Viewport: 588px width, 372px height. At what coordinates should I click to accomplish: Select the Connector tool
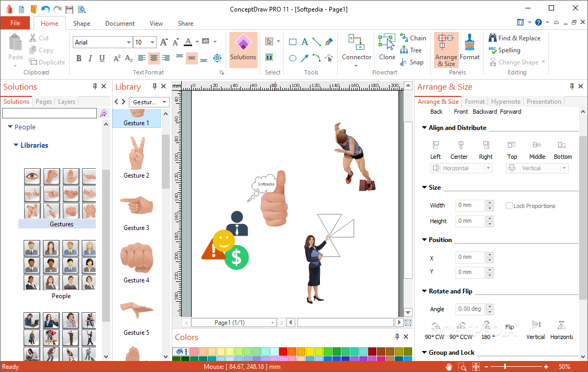(x=356, y=50)
